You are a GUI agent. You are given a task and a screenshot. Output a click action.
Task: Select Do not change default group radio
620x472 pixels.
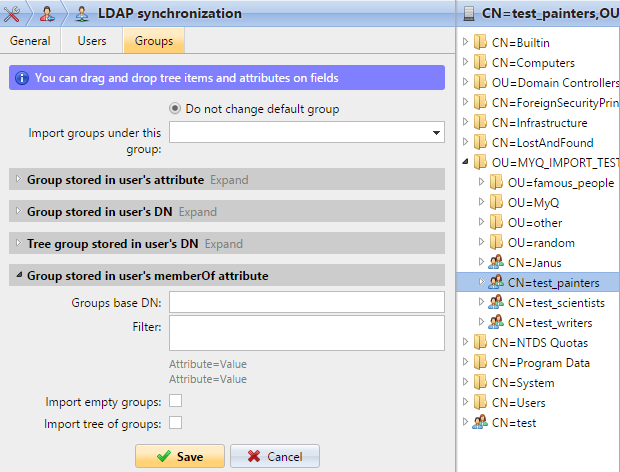176,109
